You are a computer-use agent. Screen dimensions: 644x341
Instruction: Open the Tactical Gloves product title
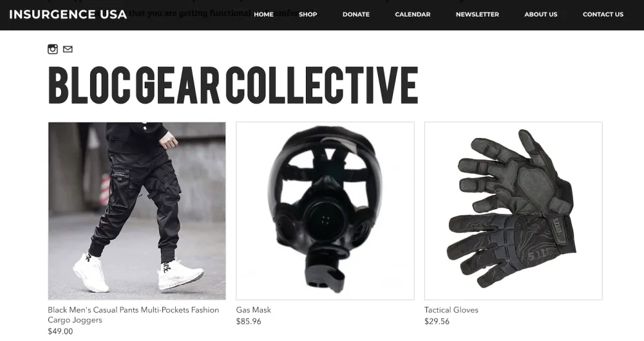coord(451,310)
